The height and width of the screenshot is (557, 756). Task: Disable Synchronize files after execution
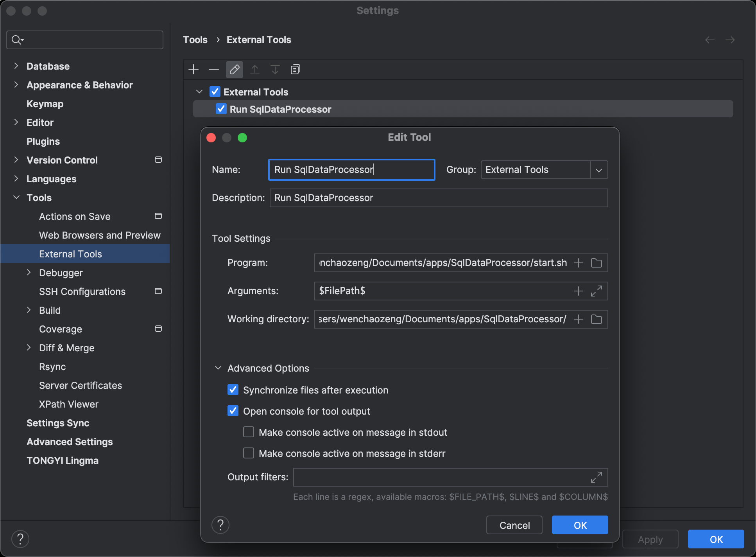click(x=233, y=390)
